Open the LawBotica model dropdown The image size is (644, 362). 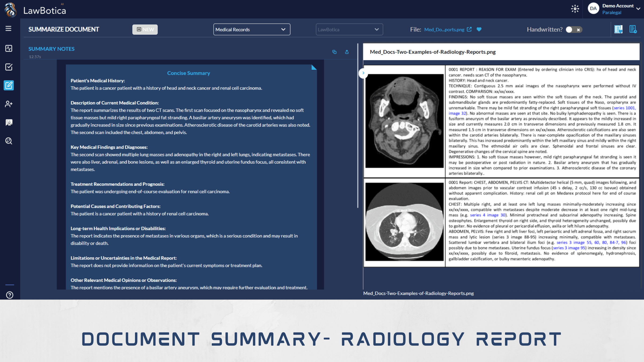coord(349,29)
